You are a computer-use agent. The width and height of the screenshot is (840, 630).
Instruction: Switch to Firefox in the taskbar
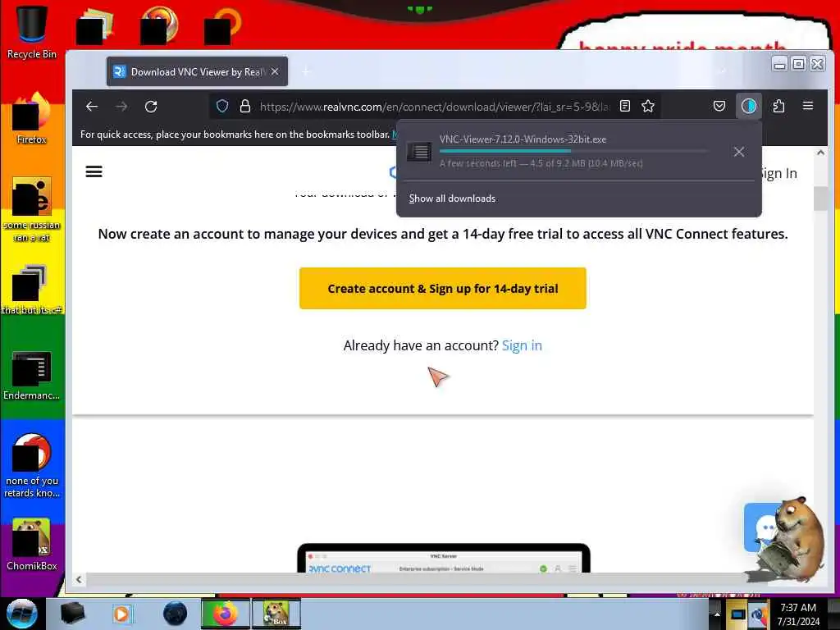(x=226, y=614)
